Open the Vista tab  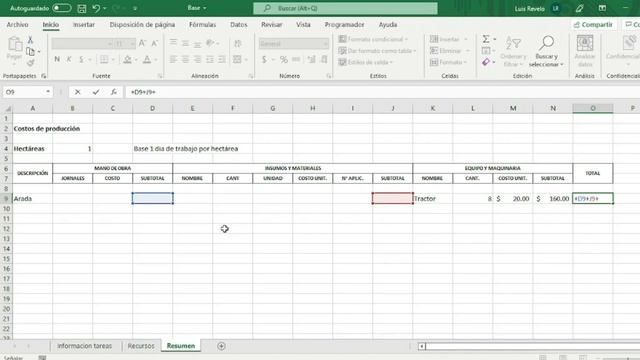click(x=303, y=24)
